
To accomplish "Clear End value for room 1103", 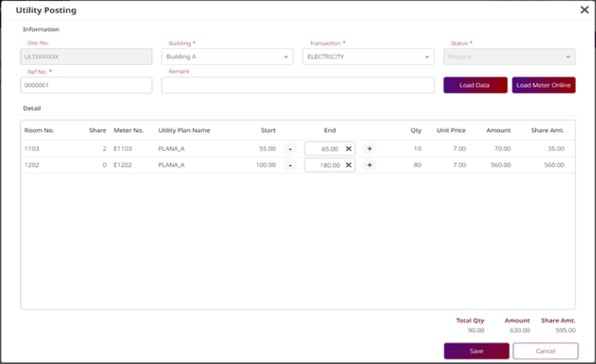I will coord(348,149).
